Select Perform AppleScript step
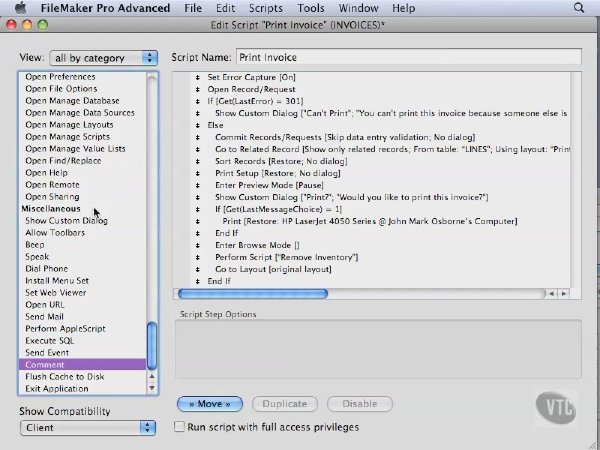 [x=82, y=328]
